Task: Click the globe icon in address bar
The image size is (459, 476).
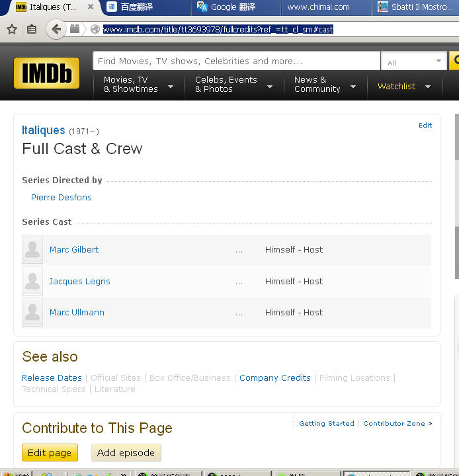Action: coord(95,29)
